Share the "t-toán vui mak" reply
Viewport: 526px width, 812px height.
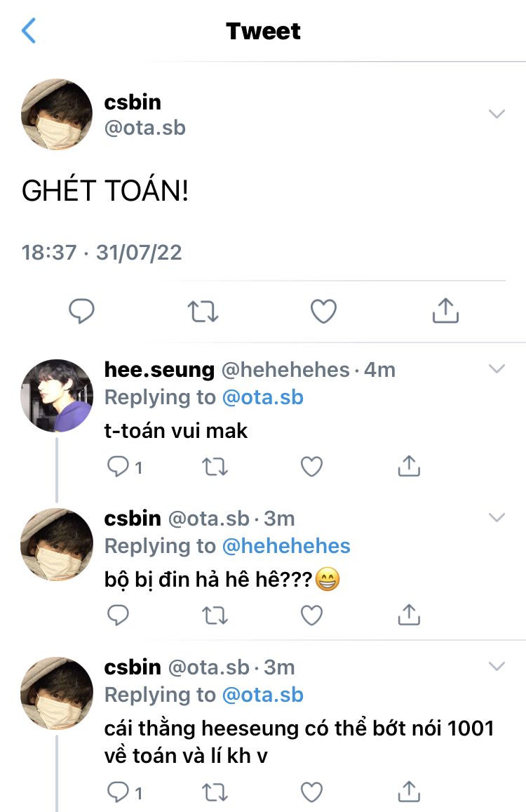coord(408,467)
